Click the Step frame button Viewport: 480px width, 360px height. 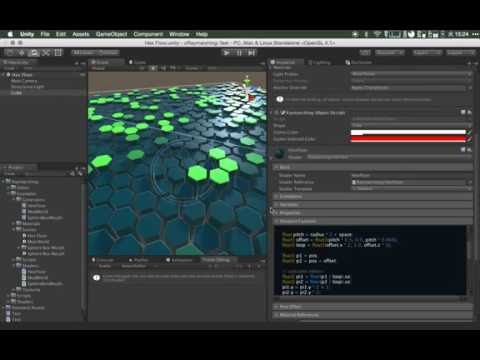click(x=252, y=53)
